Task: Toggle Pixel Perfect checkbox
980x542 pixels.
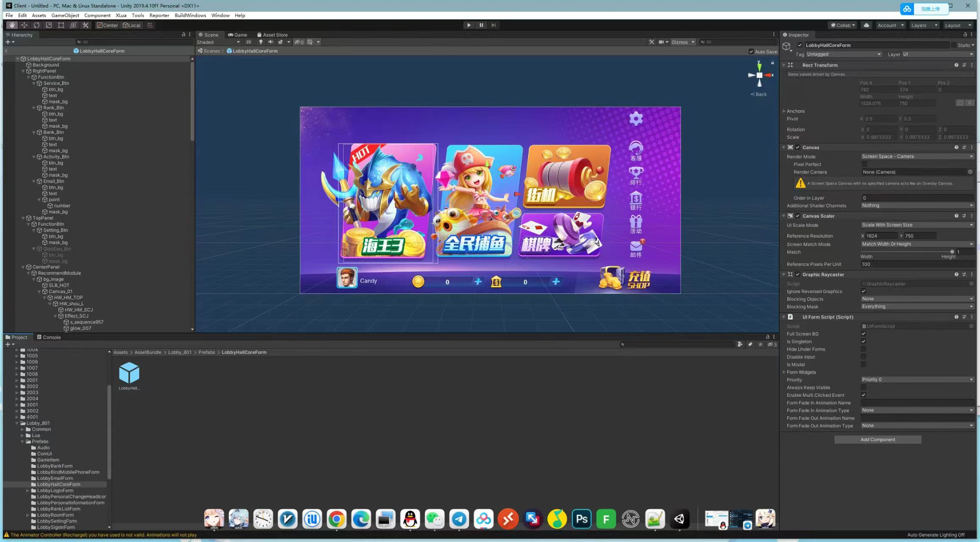Action: (863, 164)
